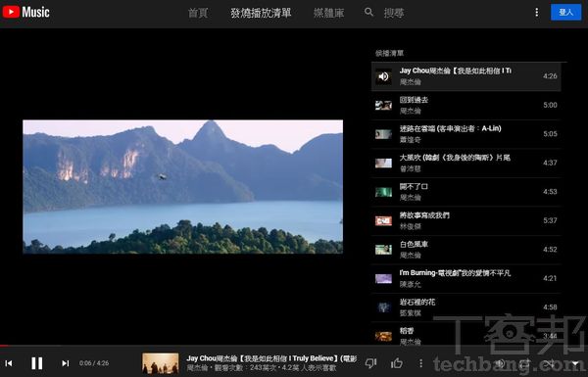Click the playing song title in player bar
588x377 pixels.
pos(271,358)
